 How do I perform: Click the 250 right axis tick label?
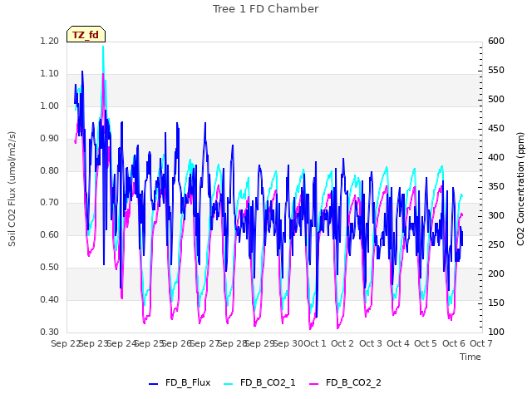pos(496,244)
